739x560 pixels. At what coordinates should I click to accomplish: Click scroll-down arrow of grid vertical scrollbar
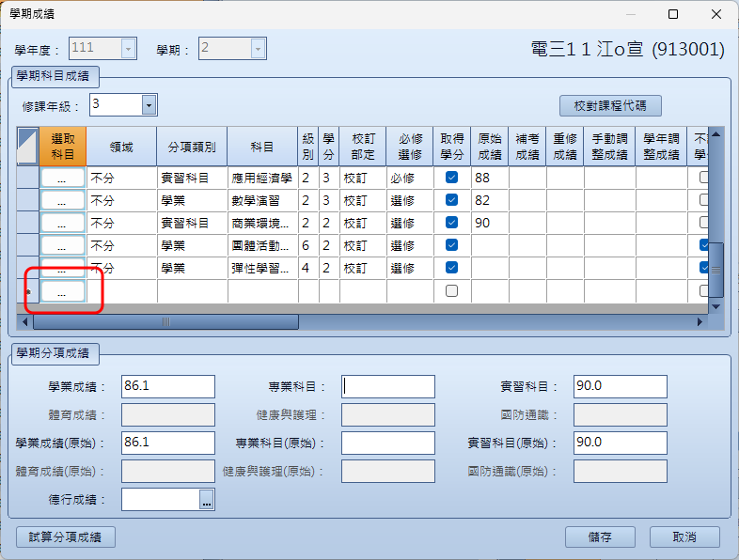715,306
